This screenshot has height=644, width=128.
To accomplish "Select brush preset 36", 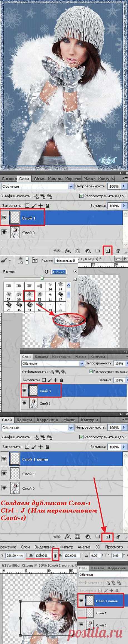I will tap(19, 306).
